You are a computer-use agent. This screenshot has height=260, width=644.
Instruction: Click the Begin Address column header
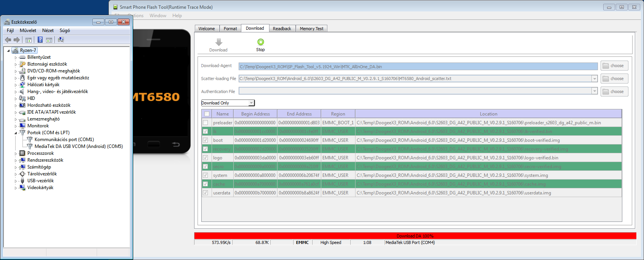tap(255, 114)
